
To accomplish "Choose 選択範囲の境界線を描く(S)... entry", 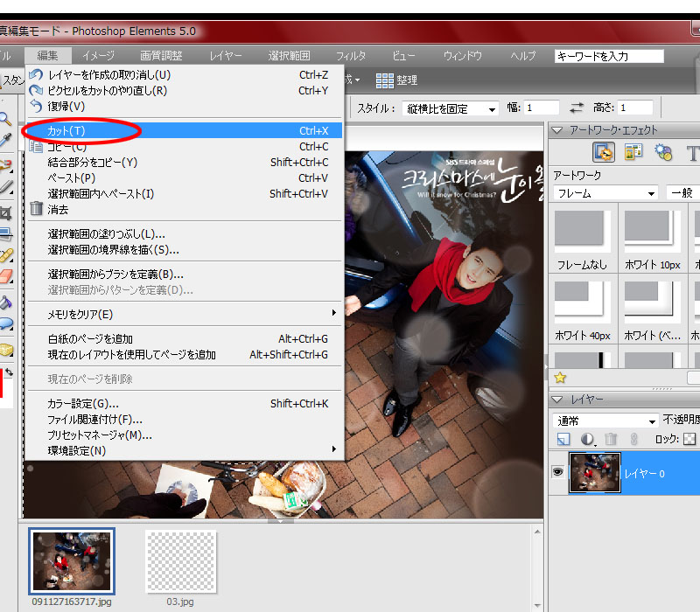I will 185,250.
